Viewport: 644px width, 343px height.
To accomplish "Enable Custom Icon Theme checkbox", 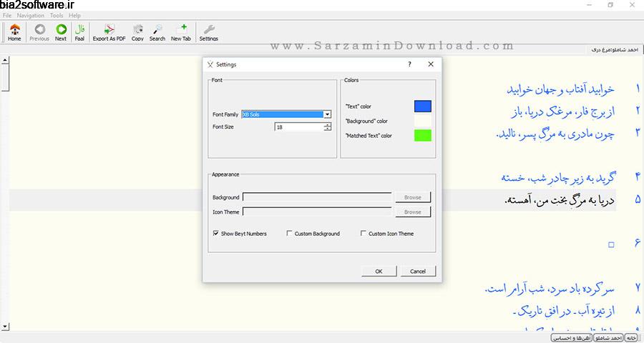I will [364, 234].
